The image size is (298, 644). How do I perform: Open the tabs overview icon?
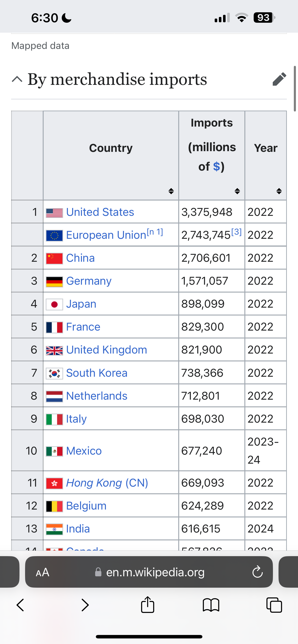click(274, 605)
